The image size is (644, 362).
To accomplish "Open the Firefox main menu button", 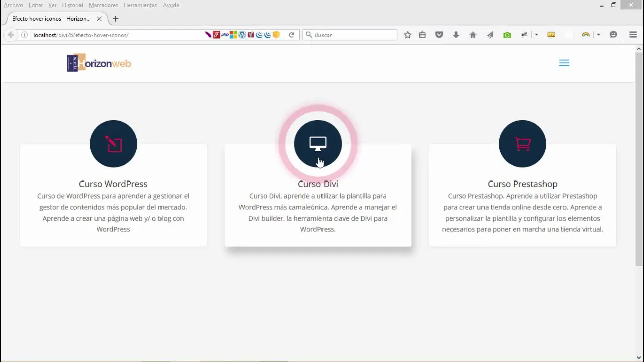I will click(x=633, y=35).
